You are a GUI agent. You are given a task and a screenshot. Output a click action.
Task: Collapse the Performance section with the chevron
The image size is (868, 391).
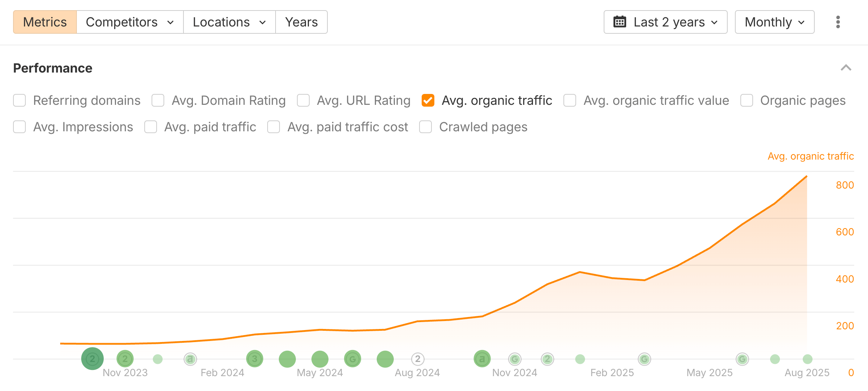(x=846, y=67)
